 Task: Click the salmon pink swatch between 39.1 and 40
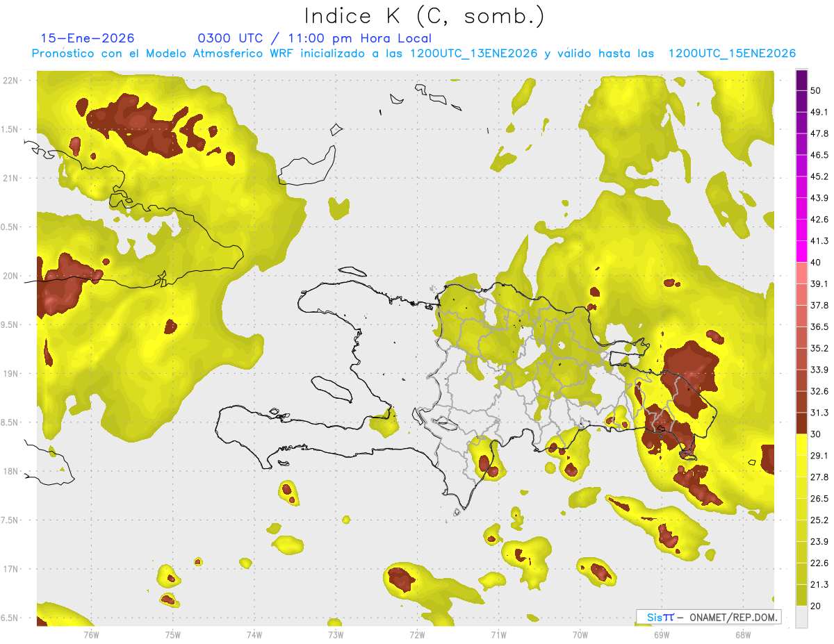coord(802,272)
